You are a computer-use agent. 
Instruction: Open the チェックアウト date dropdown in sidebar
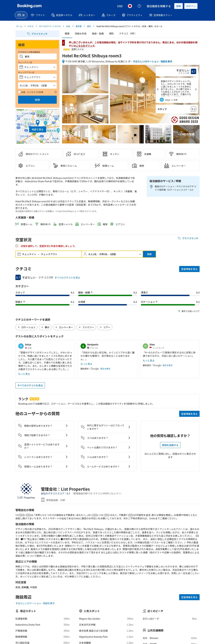[x=37, y=77]
